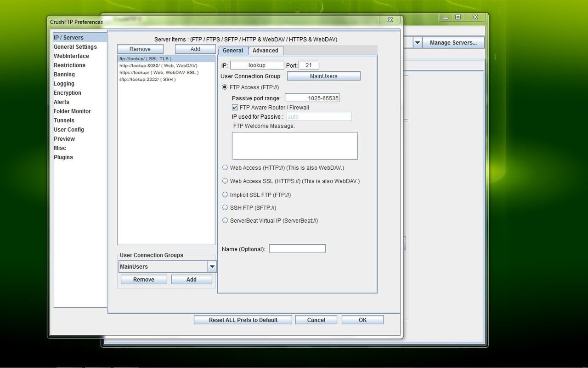Screen dimensions: 588x368
Task: Click Passive port range field
Action: point(312,98)
